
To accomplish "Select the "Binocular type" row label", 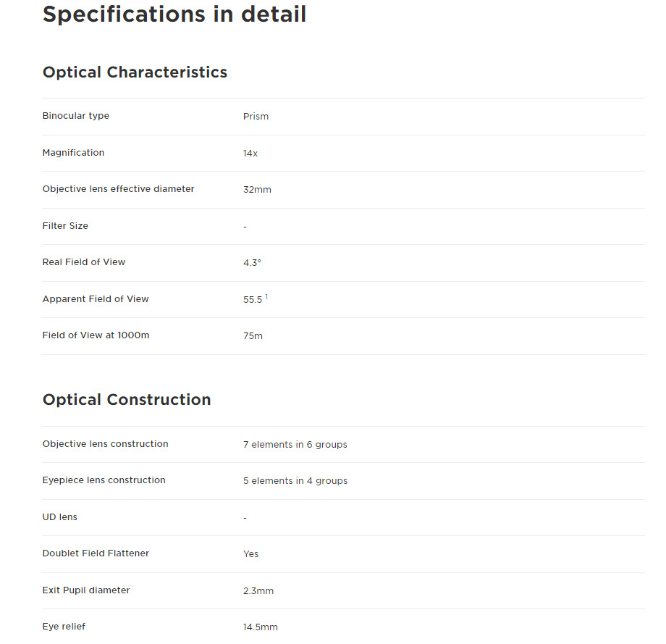I will coord(76,116).
